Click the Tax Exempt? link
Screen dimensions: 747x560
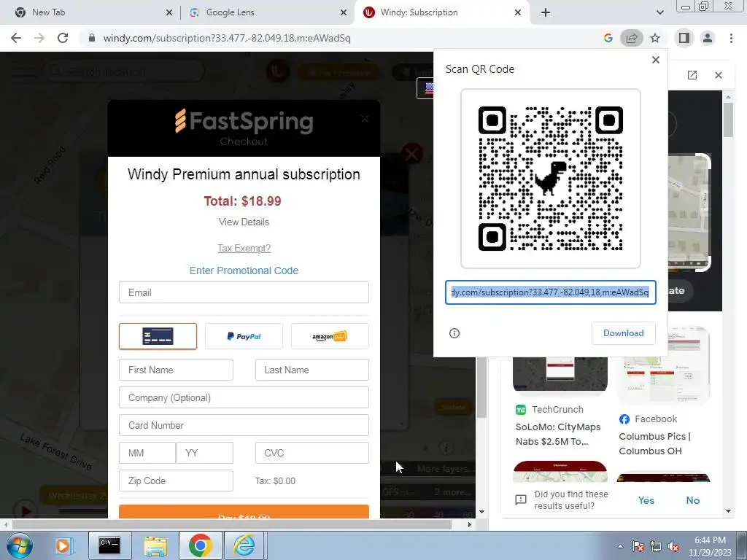pyautogui.click(x=244, y=248)
